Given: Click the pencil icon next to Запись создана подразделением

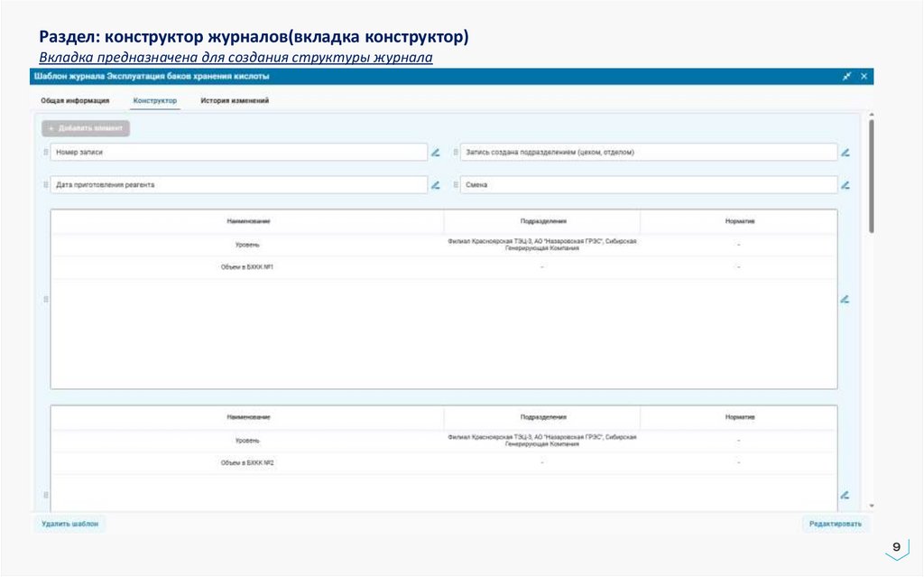Looking at the screenshot, I should pyautogui.click(x=845, y=153).
